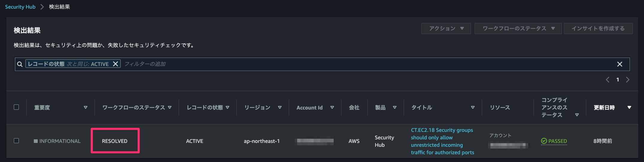Open the アクション dropdown

click(446, 28)
